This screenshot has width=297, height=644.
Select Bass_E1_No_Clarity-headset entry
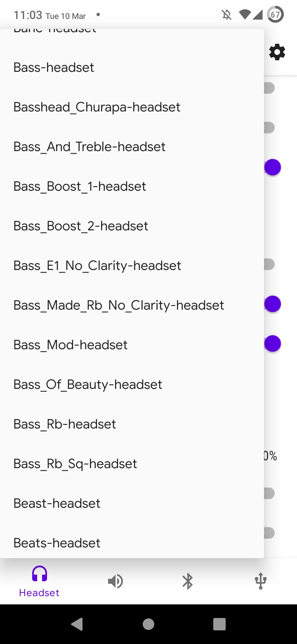tap(132, 265)
